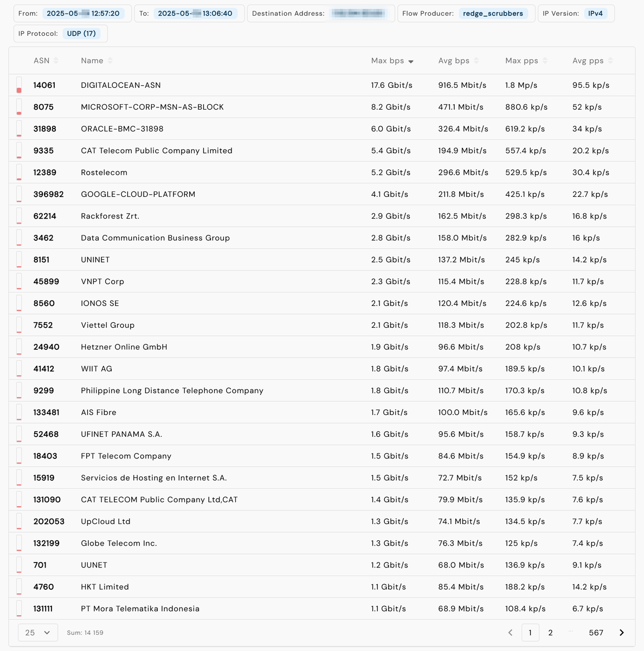Click Data Communication Business Group name

click(x=156, y=238)
